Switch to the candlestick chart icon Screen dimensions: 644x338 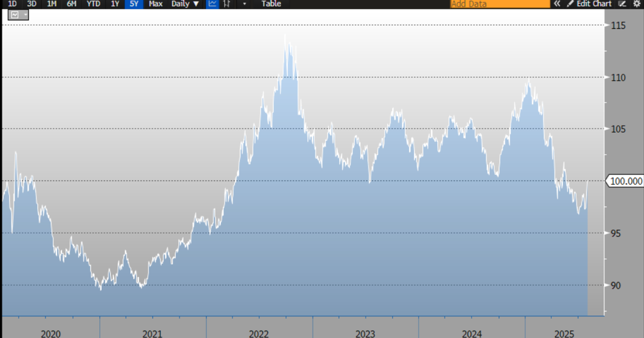[x=227, y=4]
